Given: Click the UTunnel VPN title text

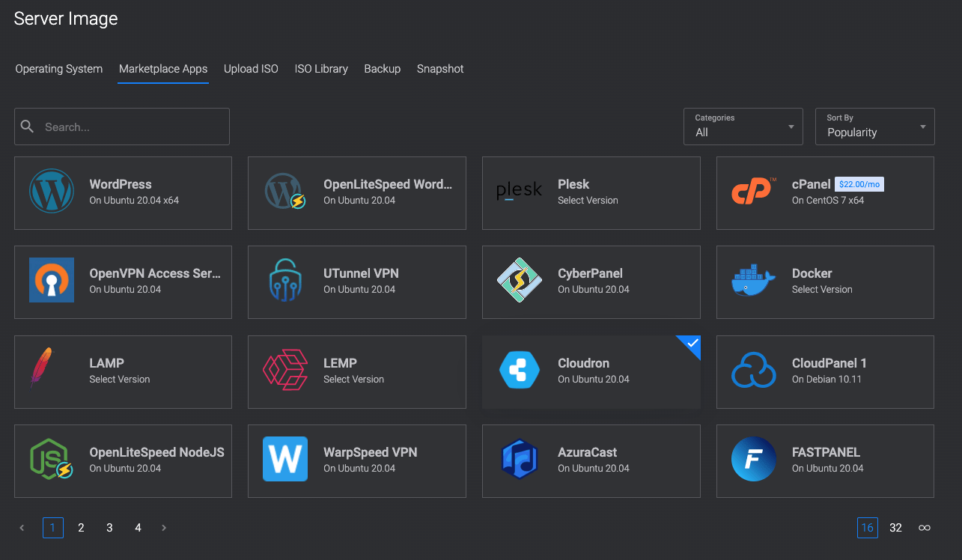Looking at the screenshot, I should coord(361,273).
